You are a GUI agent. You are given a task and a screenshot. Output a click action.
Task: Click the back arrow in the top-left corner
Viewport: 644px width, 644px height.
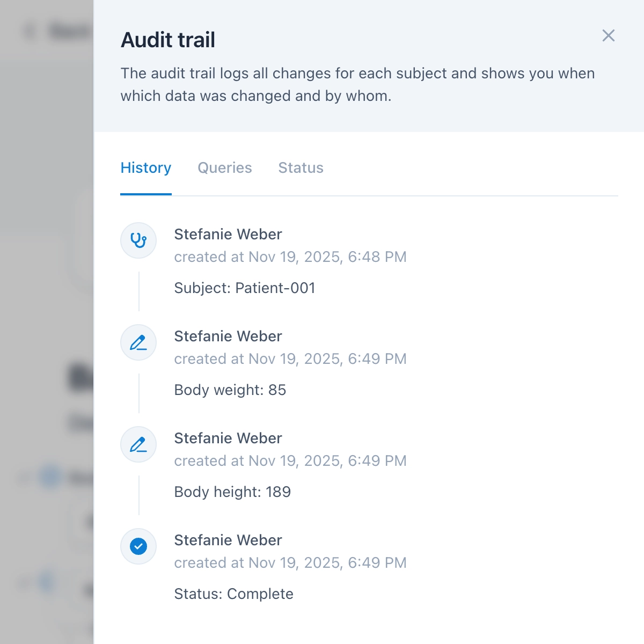27,31
